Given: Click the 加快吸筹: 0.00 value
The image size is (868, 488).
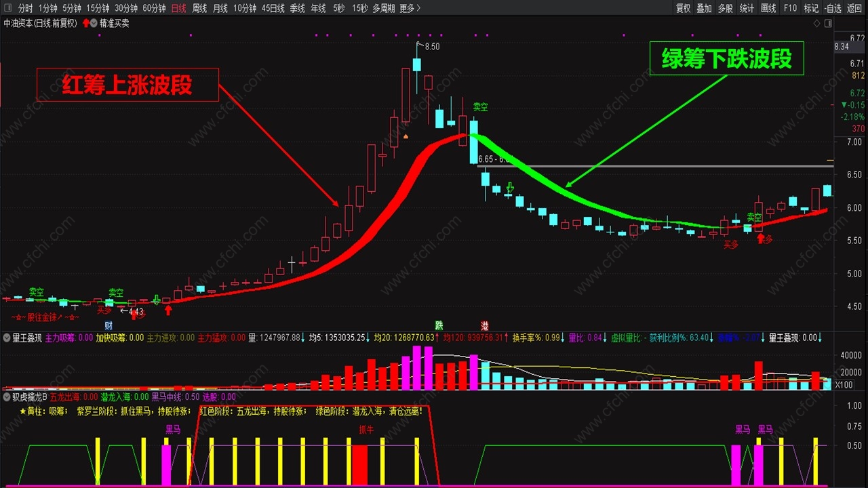Looking at the screenshot, I should click(119, 337).
